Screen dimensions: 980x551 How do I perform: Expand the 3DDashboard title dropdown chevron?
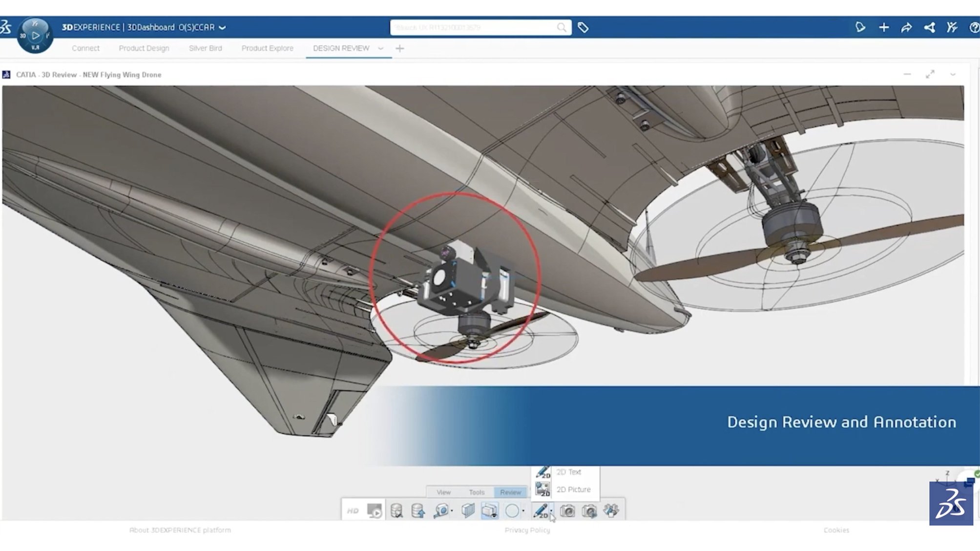coord(222,28)
